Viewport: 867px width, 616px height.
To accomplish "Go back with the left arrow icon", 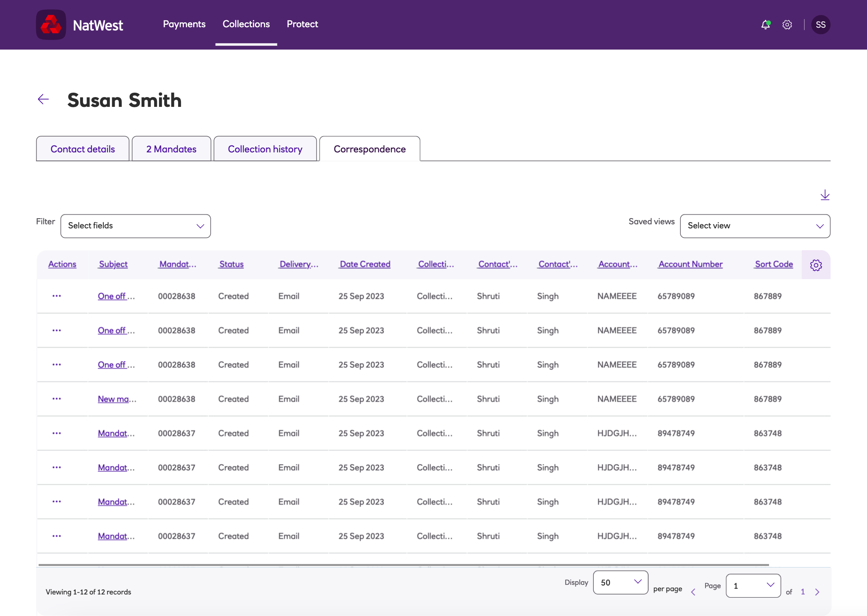I will (44, 99).
